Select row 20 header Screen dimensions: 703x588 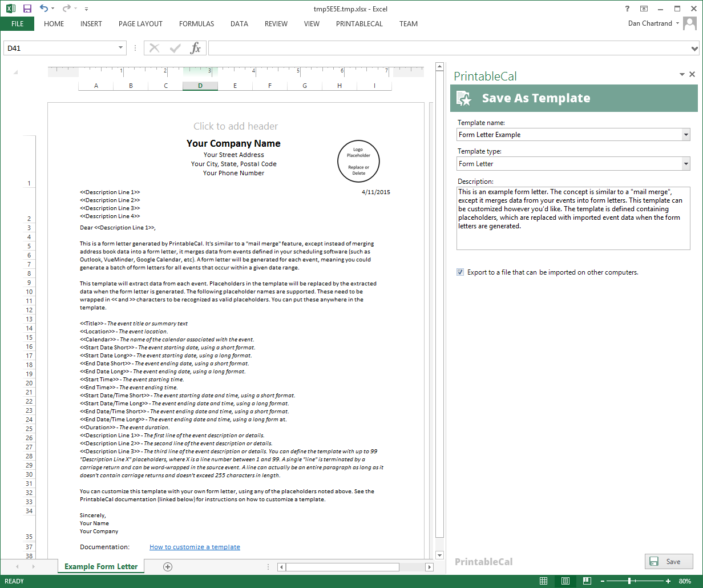[29, 383]
